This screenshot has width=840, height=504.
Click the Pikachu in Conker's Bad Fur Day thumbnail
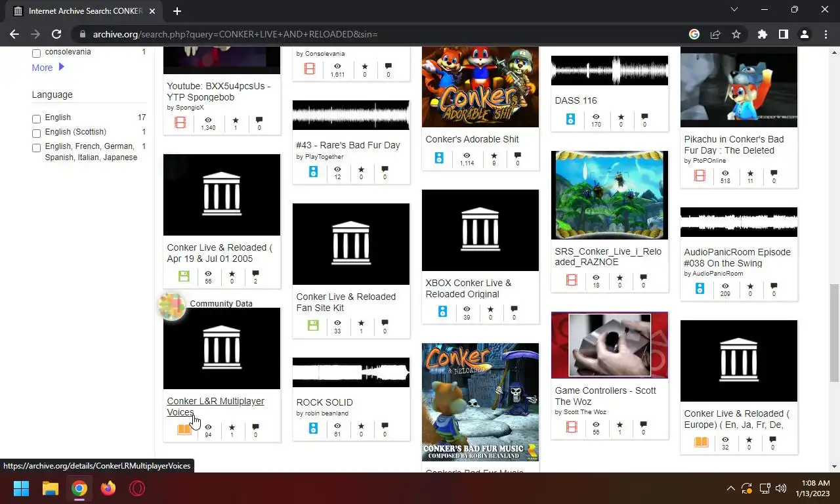[738, 87]
